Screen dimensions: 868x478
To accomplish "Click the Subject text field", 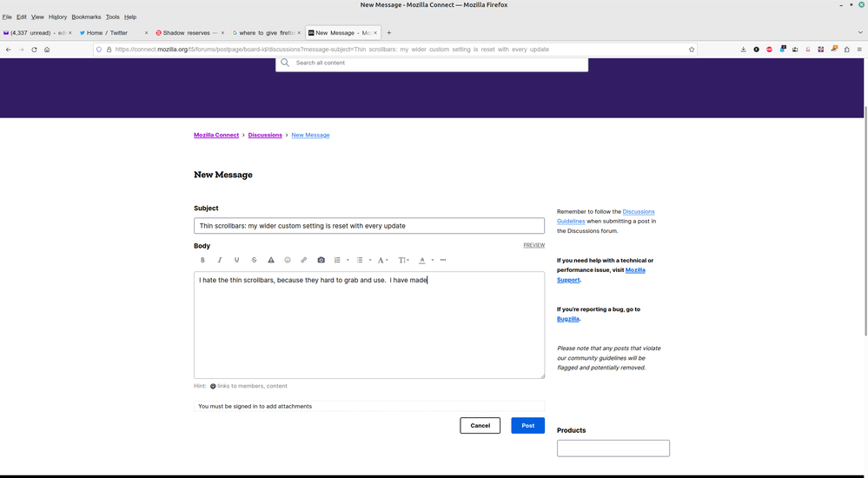I will point(369,226).
